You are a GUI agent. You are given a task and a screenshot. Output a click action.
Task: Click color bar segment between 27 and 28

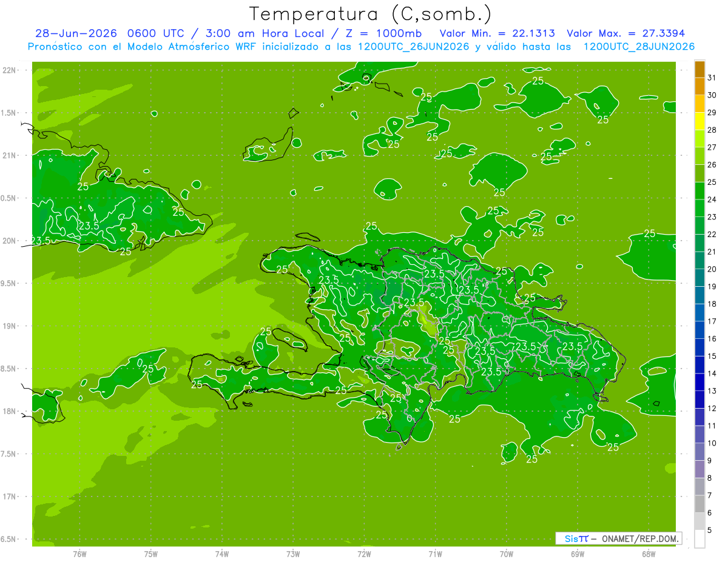click(x=699, y=138)
